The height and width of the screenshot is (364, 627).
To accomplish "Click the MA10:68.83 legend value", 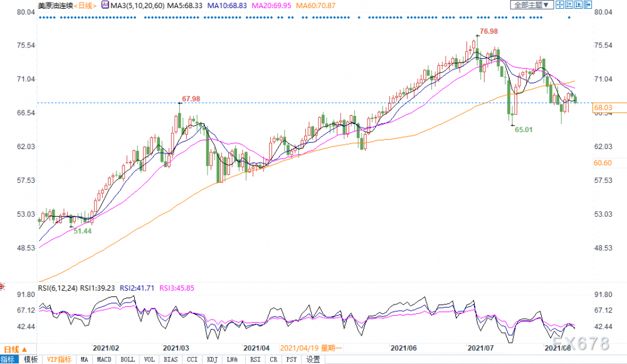I will 227,6.
